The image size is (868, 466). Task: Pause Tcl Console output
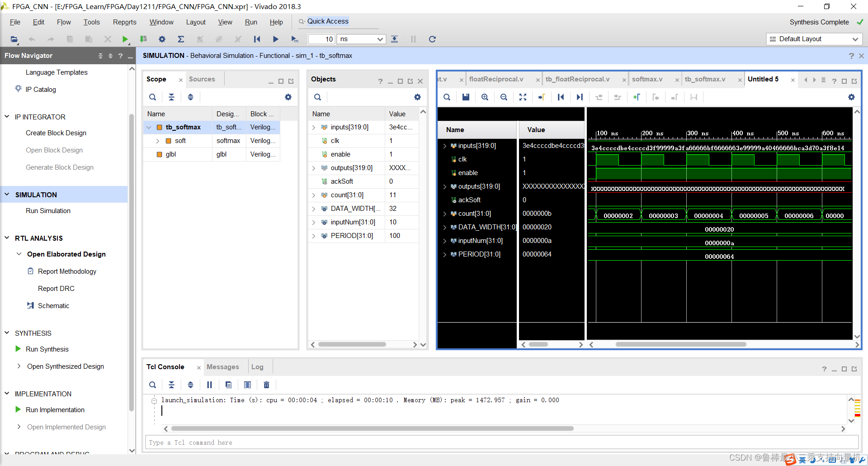point(209,385)
